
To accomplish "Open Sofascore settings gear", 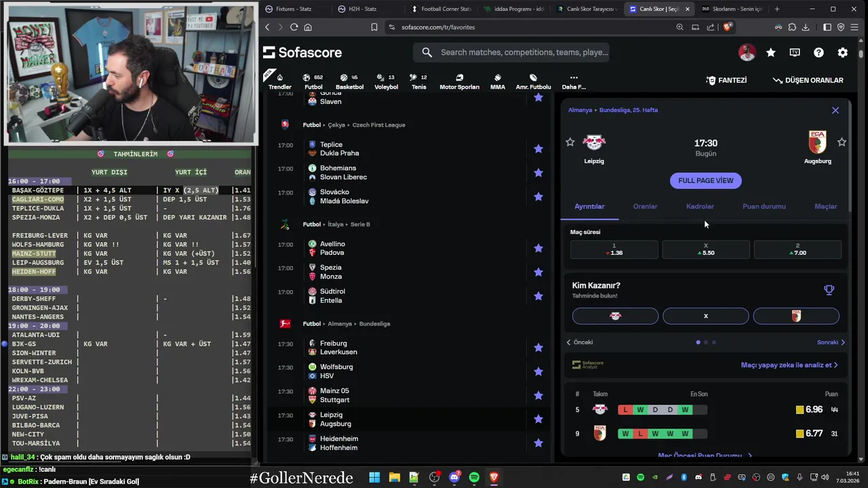I will point(843,52).
